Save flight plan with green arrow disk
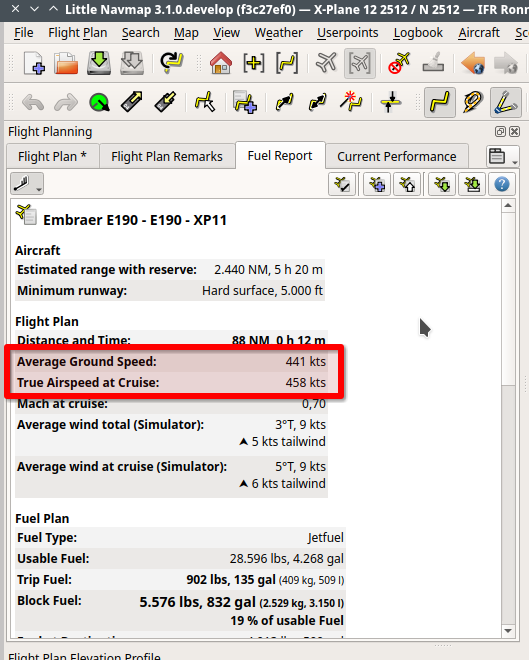The width and height of the screenshot is (529, 660). [x=99, y=63]
